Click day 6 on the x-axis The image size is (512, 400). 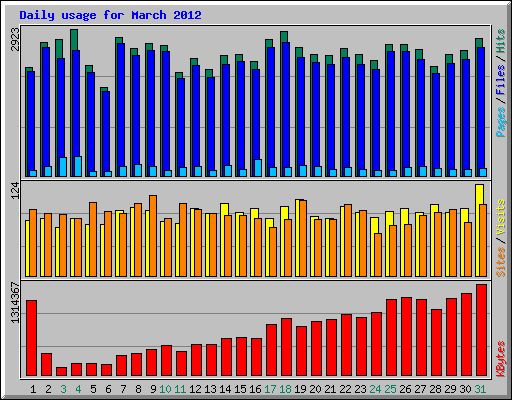pyautogui.click(x=108, y=389)
